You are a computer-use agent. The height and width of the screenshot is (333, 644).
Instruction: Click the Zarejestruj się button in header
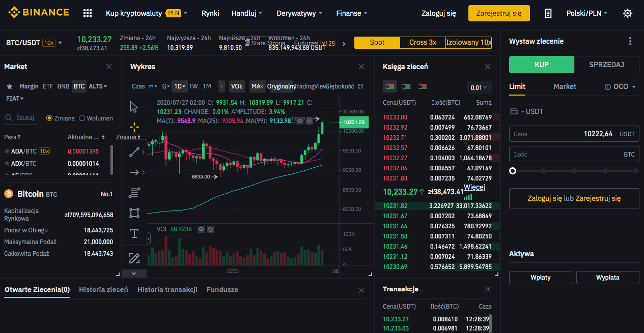498,13
